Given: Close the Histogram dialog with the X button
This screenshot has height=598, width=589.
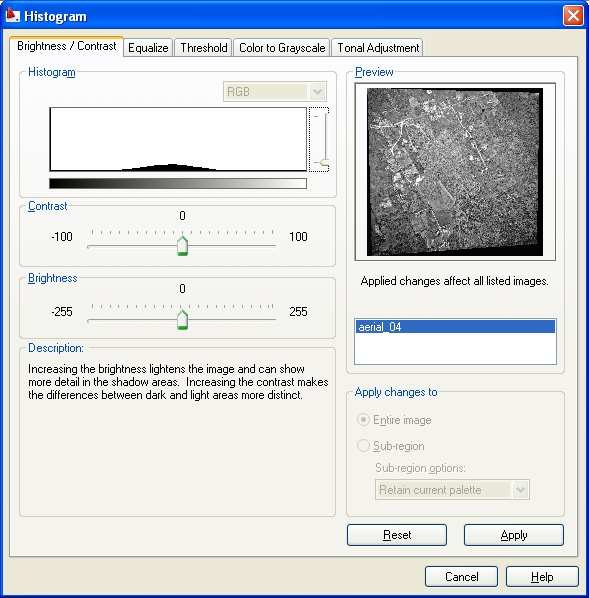Looking at the screenshot, I should 573,16.
